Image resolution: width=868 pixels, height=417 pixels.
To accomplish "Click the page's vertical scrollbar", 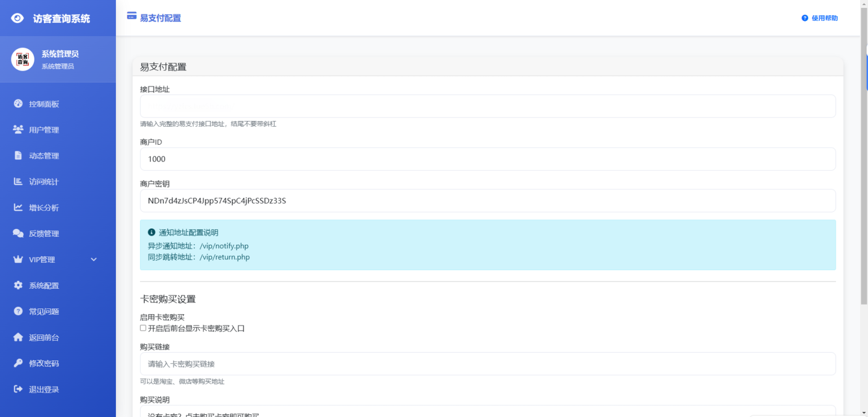I will coord(863,170).
